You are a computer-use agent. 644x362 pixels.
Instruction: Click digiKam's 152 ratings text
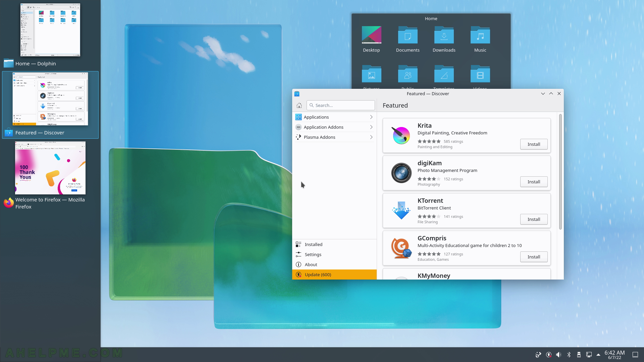453,179
